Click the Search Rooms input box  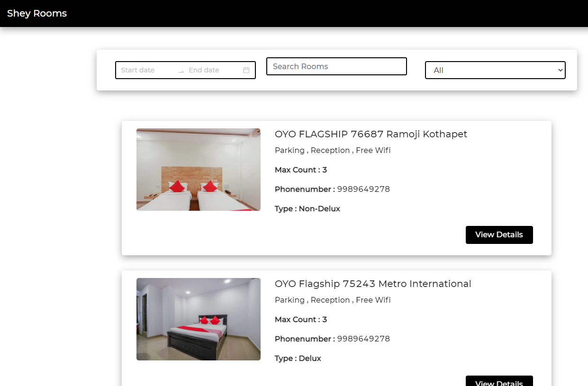click(336, 66)
